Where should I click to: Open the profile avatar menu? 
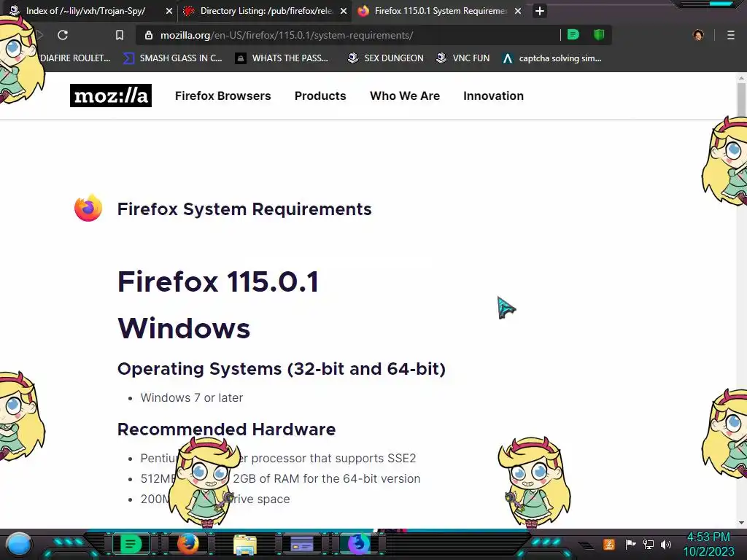point(698,35)
